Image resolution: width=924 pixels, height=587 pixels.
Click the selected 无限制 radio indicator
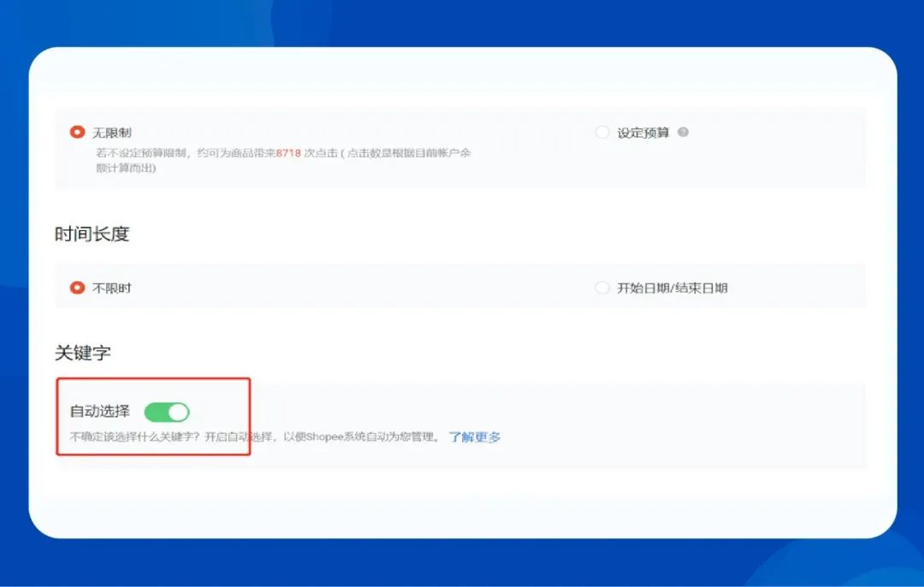77,133
